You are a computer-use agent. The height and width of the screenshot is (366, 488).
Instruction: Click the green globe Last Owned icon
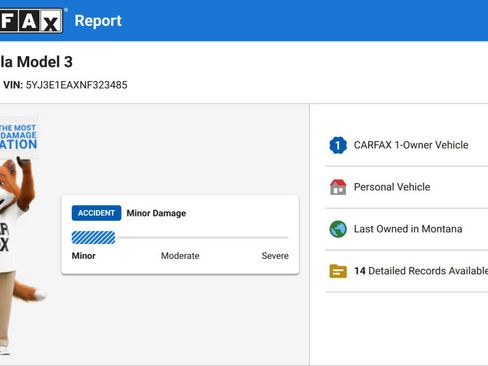click(338, 229)
